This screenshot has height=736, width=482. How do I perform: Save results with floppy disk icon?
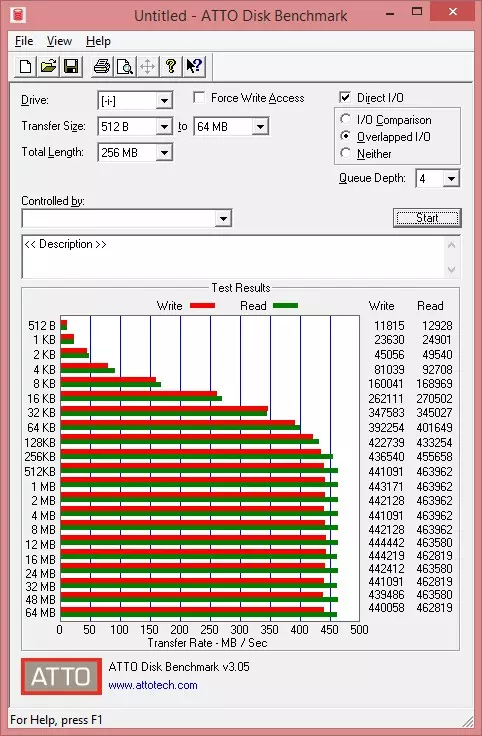click(x=71, y=66)
